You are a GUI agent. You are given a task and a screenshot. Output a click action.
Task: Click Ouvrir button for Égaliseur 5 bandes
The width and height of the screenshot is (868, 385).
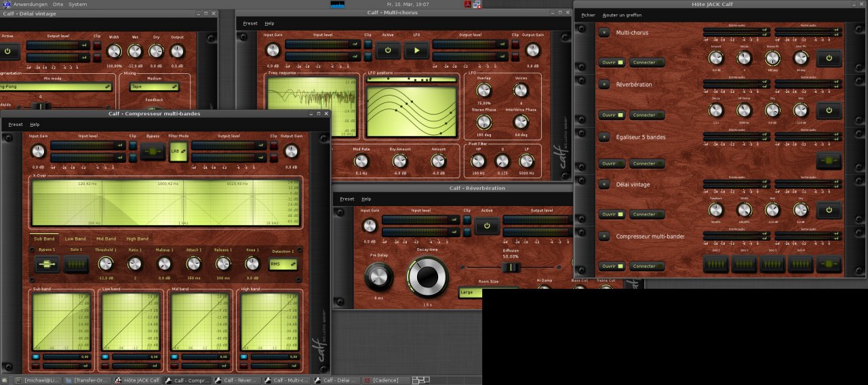(612, 163)
